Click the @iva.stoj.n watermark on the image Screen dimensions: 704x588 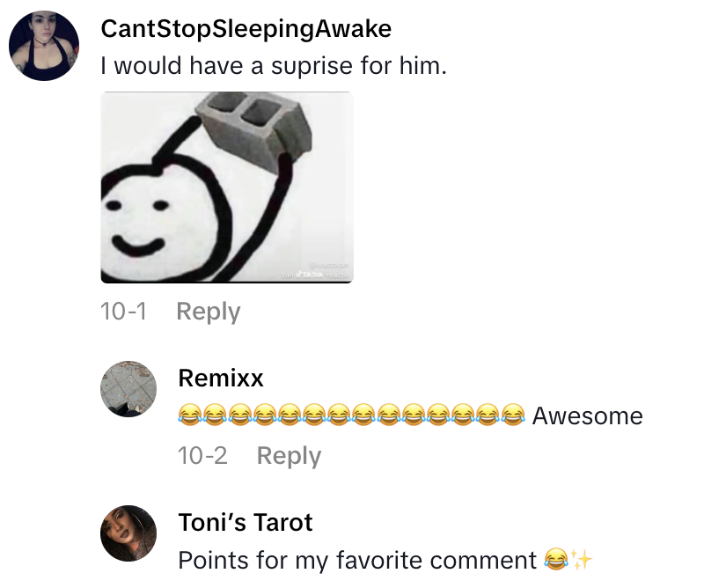331,264
